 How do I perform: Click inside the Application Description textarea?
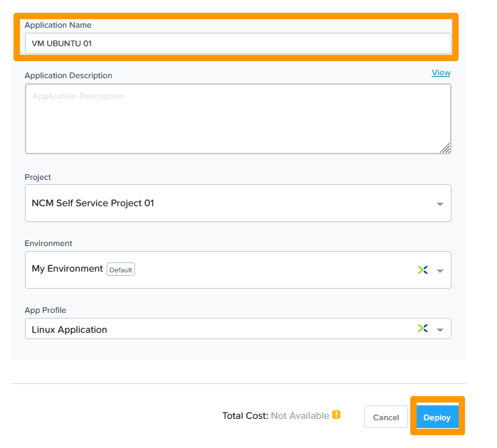[237, 119]
